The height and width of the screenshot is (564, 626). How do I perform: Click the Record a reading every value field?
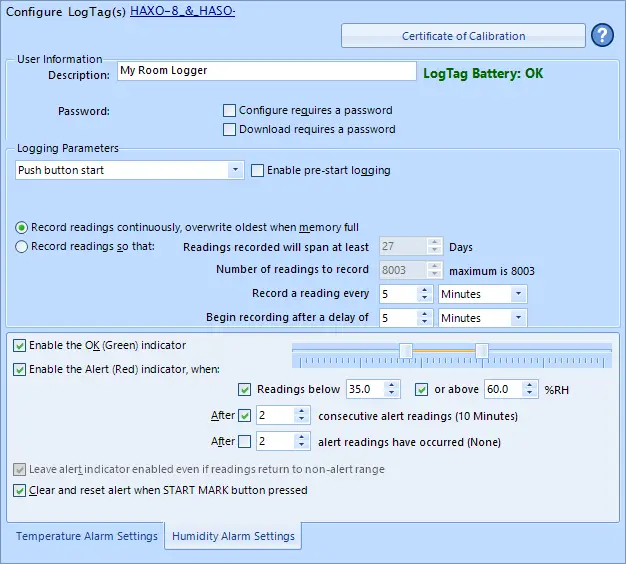(x=398, y=294)
